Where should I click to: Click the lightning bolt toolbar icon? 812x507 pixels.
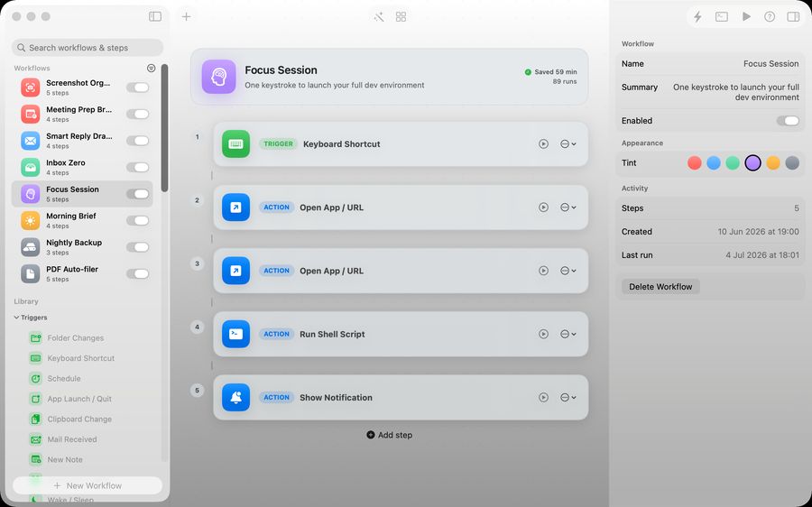[697, 16]
